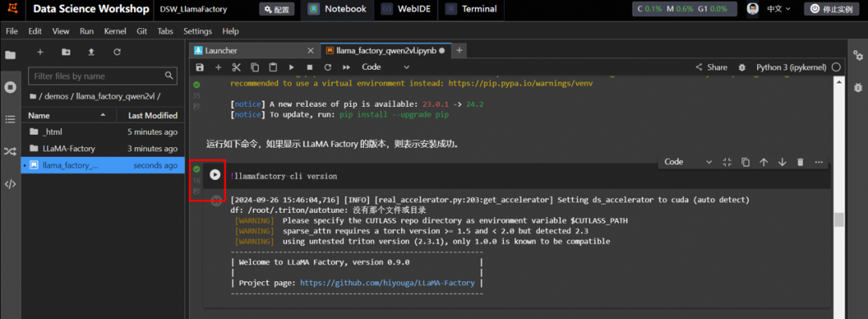
Task: Open the Run menu
Action: click(86, 31)
